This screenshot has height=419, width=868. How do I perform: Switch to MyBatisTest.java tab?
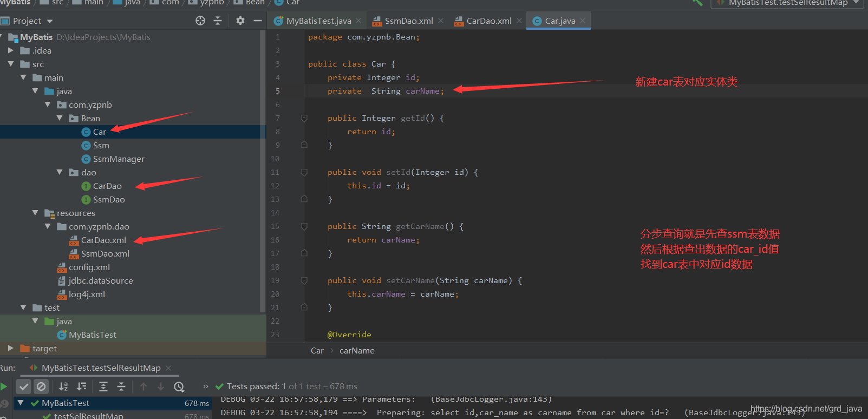317,21
